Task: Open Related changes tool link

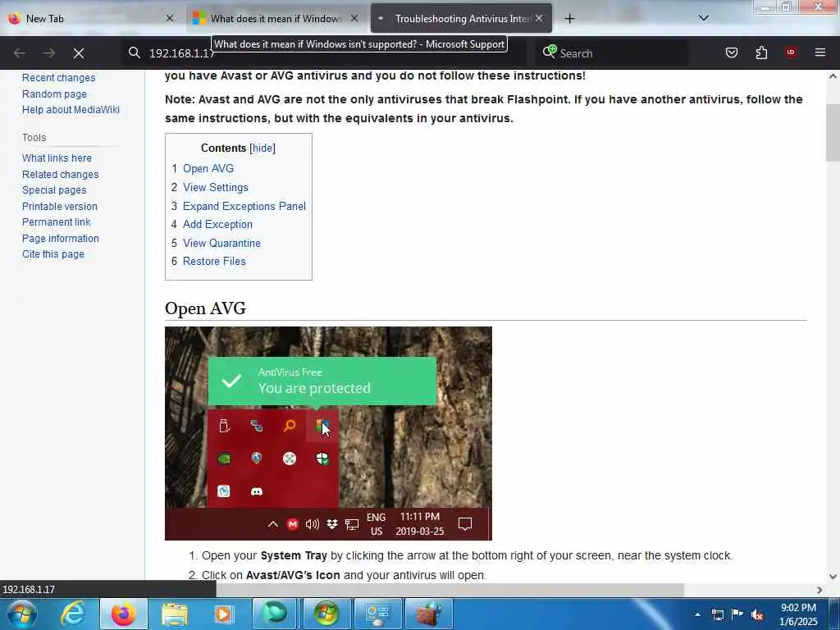Action: click(61, 175)
